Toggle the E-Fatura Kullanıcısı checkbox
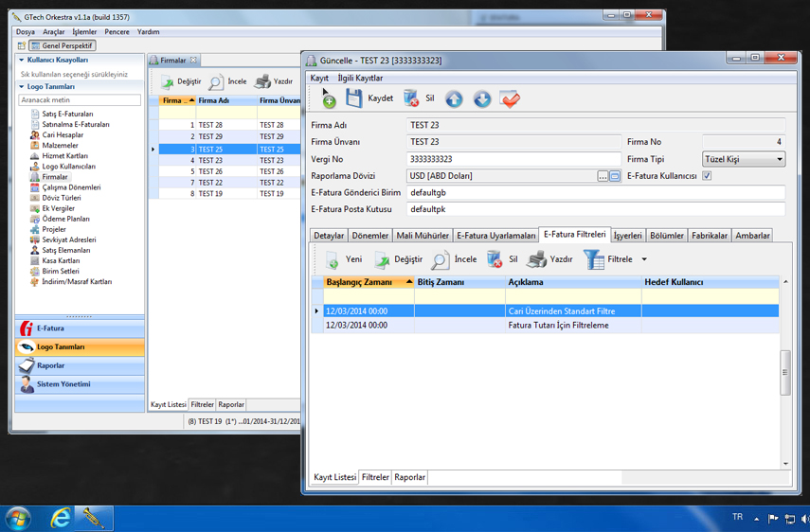 [x=707, y=176]
